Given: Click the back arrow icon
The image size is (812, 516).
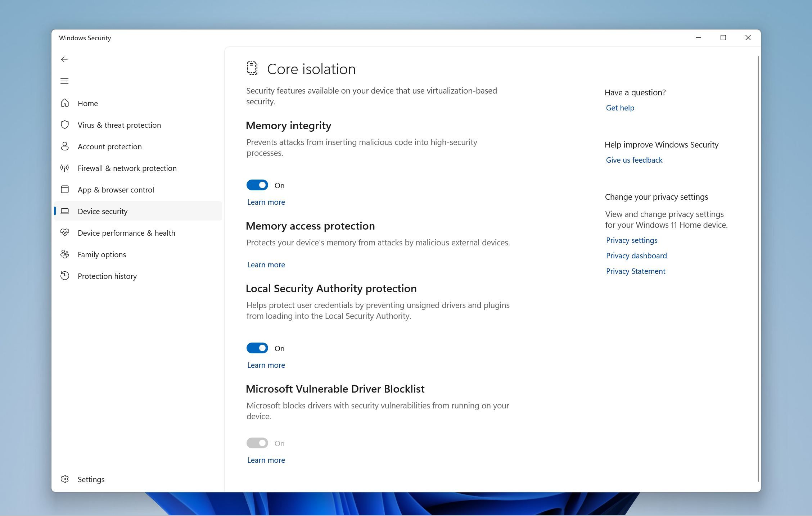Looking at the screenshot, I should [x=64, y=59].
